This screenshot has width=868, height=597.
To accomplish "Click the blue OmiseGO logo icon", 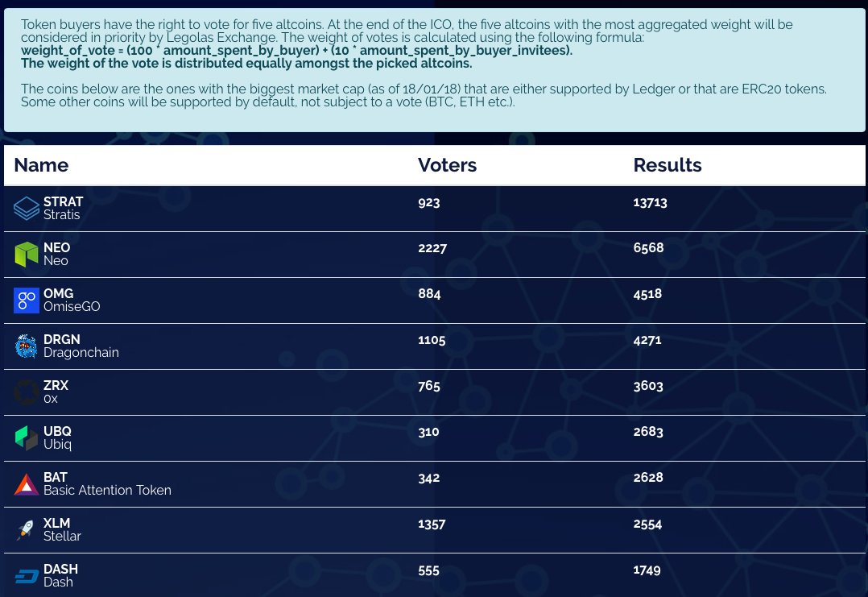I will (27, 301).
